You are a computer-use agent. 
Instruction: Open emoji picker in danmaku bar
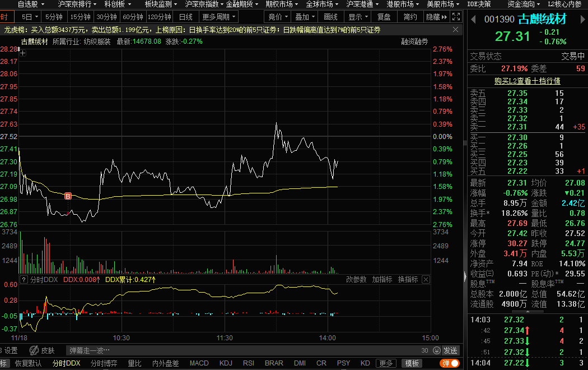pyautogui.click(x=436, y=350)
